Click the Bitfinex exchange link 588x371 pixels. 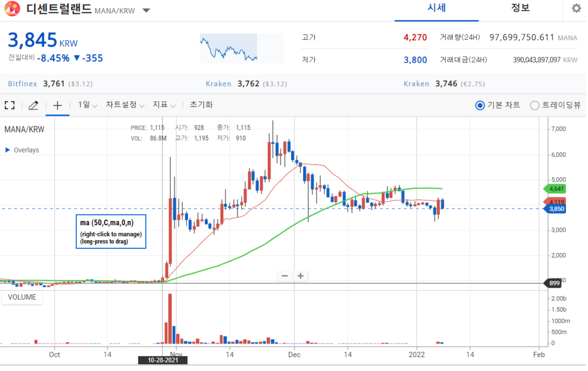pyautogui.click(x=23, y=84)
